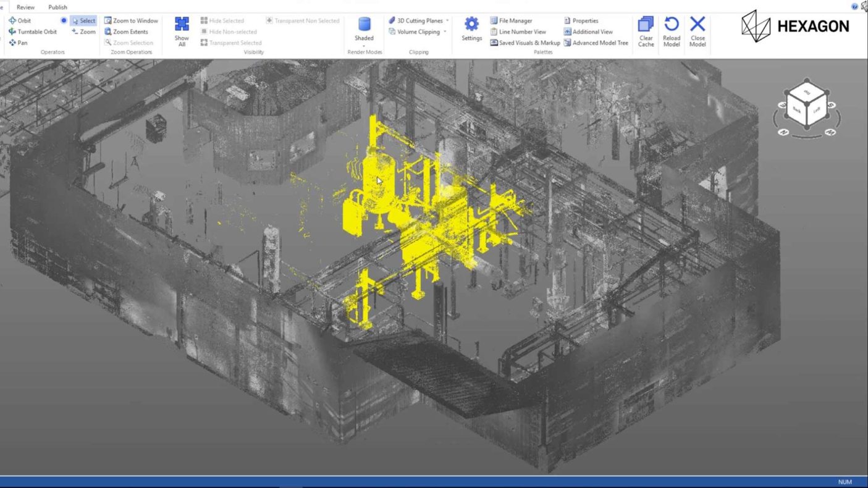This screenshot has height=488, width=868.
Task: Switch to the Review ribbon tab
Action: 26,7
